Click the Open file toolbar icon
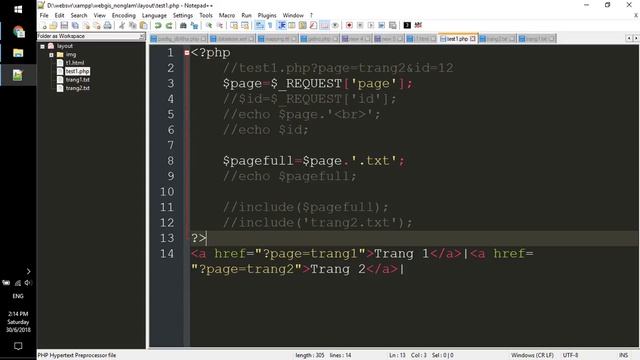Image resolution: width=640 pixels, height=360 pixels. [53, 26]
